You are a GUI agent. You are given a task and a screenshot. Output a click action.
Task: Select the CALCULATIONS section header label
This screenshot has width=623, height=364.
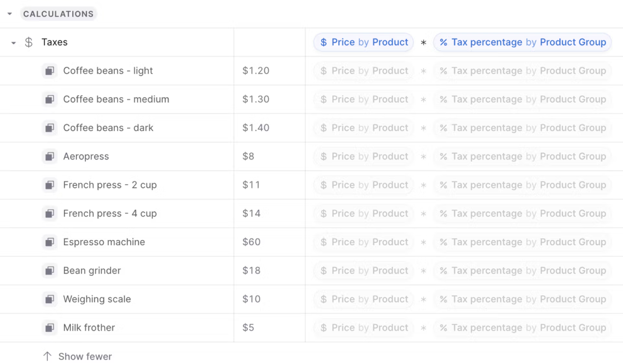tap(58, 14)
